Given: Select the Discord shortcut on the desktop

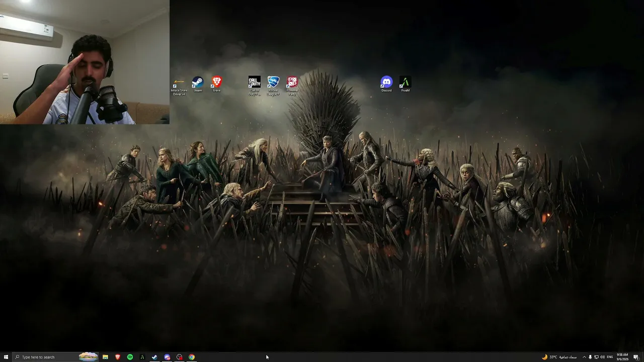Looking at the screenshot, I should pos(386,84).
